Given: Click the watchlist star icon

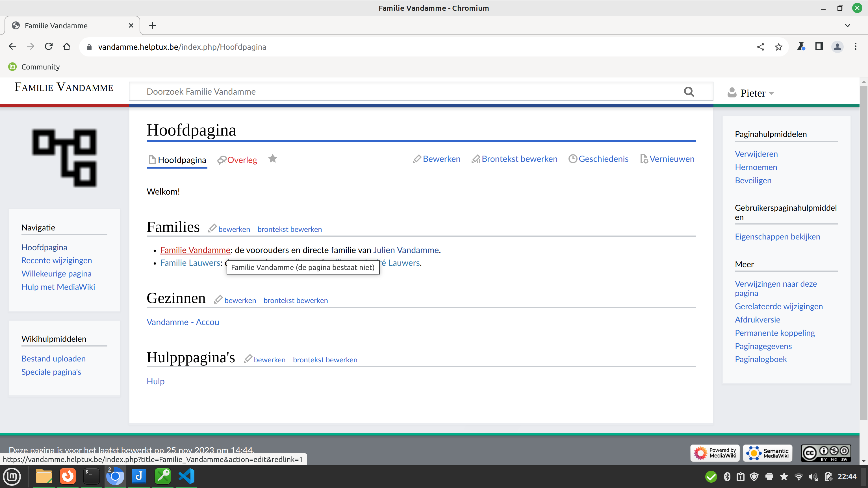Looking at the screenshot, I should tap(273, 159).
